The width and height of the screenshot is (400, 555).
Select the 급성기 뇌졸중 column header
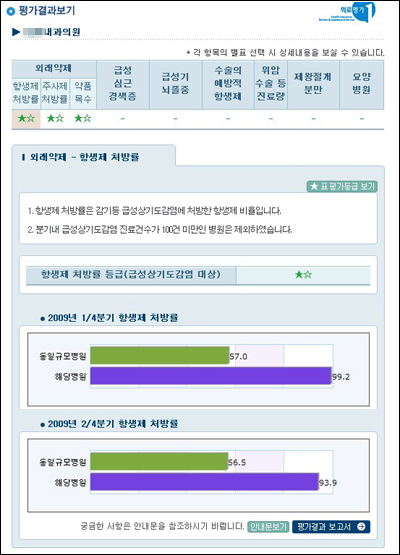point(176,83)
